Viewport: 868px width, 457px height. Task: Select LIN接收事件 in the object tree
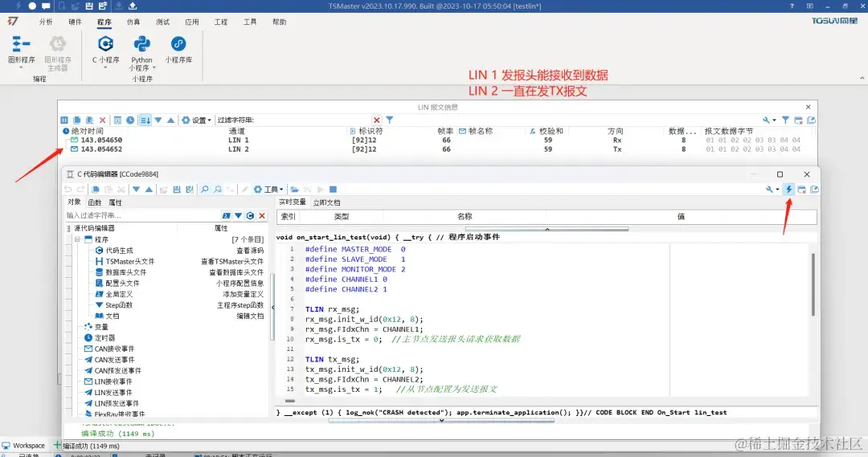pyautogui.click(x=113, y=382)
